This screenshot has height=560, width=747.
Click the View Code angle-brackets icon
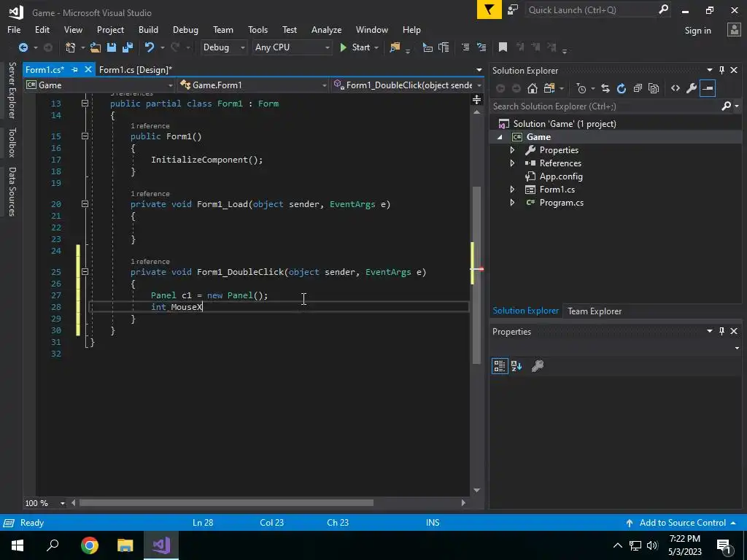(x=676, y=88)
